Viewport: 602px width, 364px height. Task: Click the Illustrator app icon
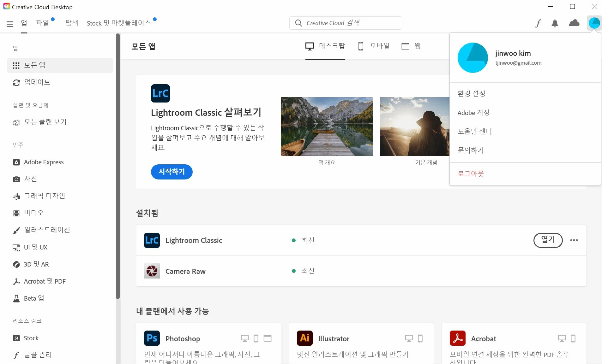pos(305,338)
